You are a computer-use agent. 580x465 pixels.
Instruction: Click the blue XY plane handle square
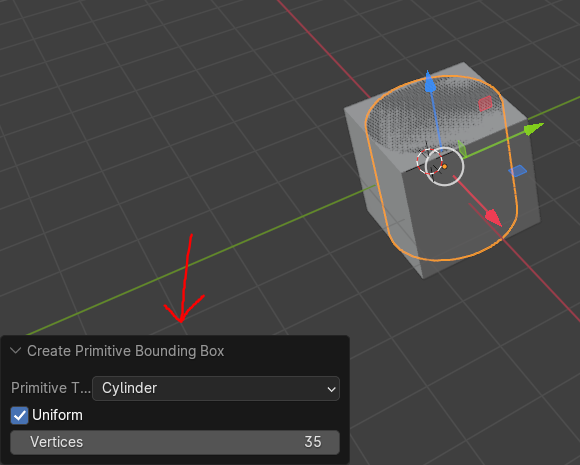click(517, 171)
